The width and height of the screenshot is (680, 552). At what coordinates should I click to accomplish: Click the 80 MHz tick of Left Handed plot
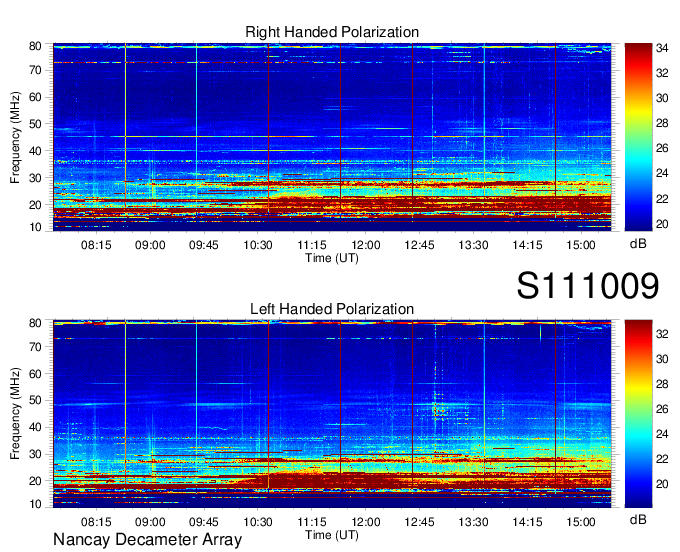[35, 323]
